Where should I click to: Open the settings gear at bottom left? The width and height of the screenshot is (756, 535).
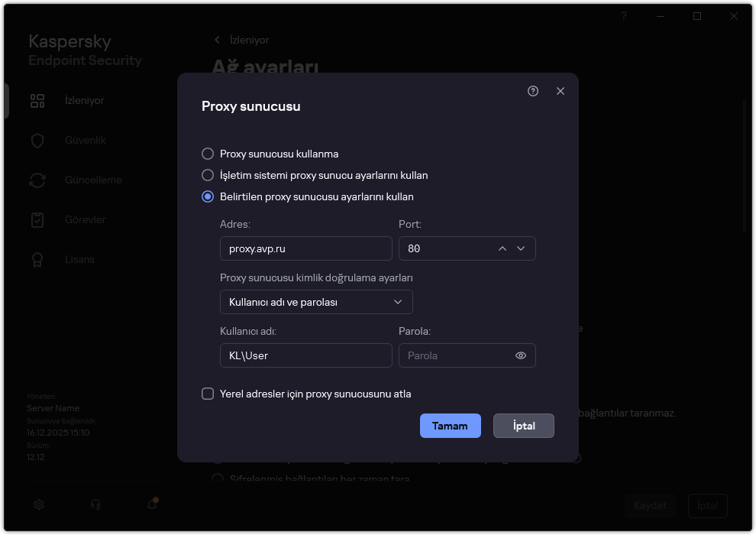(38, 504)
